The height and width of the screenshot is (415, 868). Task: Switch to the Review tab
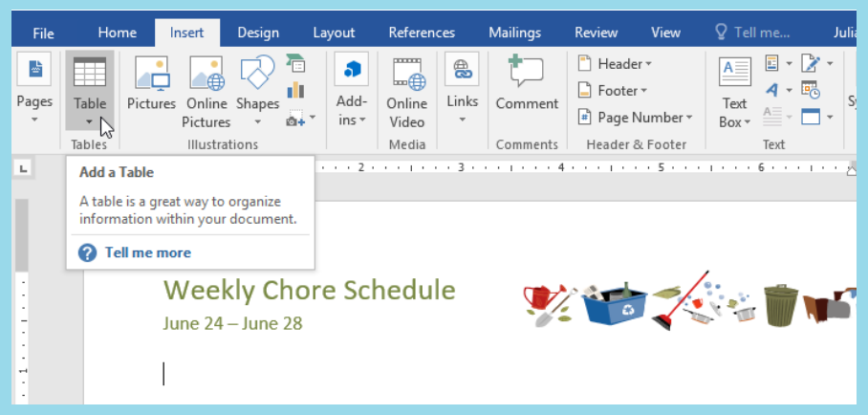597,33
